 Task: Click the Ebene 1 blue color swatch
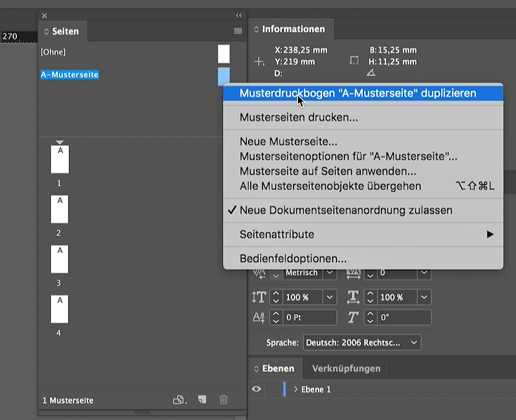284,389
